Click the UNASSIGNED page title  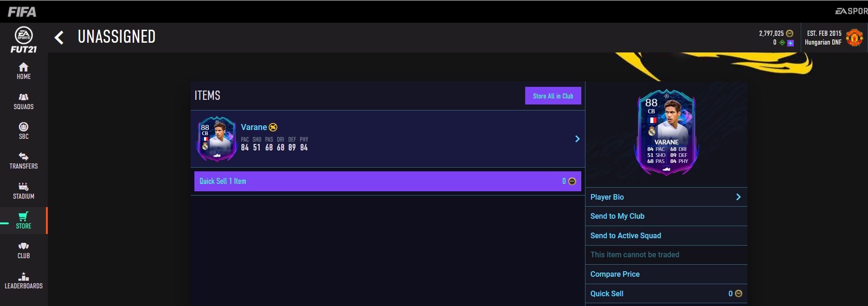click(x=116, y=37)
